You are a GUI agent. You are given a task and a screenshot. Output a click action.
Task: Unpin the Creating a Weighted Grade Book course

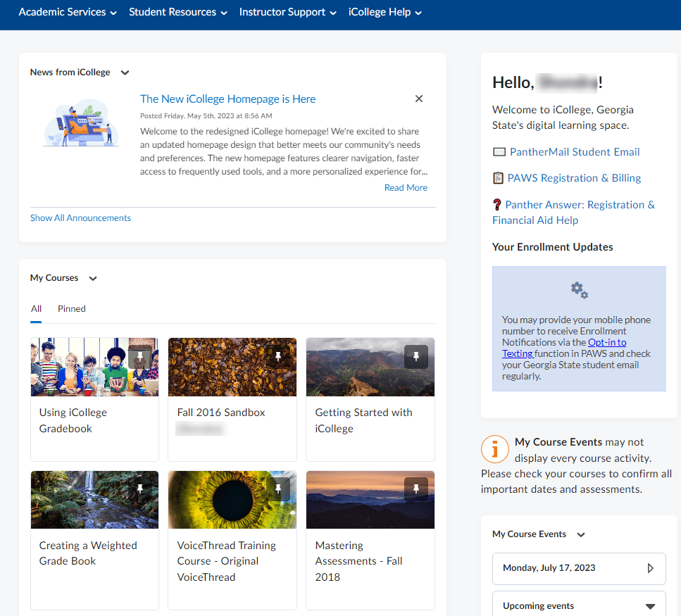[x=140, y=489]
